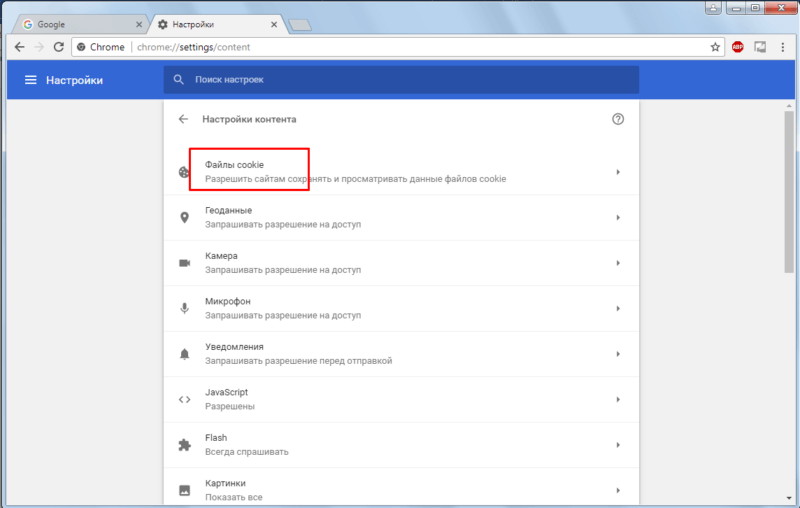Open the Adblock Plus extension icon

(738, 47)
